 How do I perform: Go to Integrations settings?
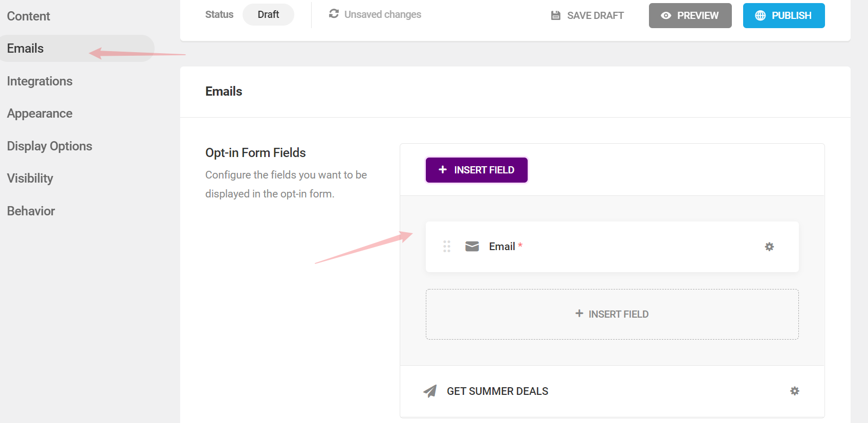(40, 81)
